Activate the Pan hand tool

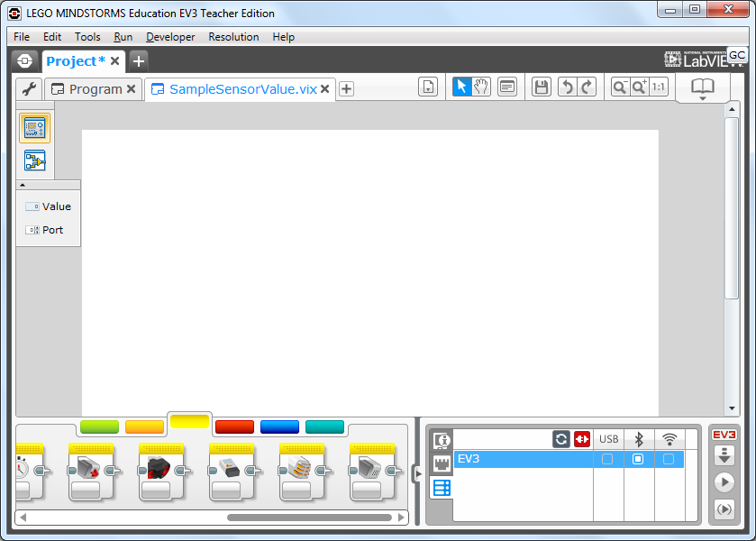point(481,87)
